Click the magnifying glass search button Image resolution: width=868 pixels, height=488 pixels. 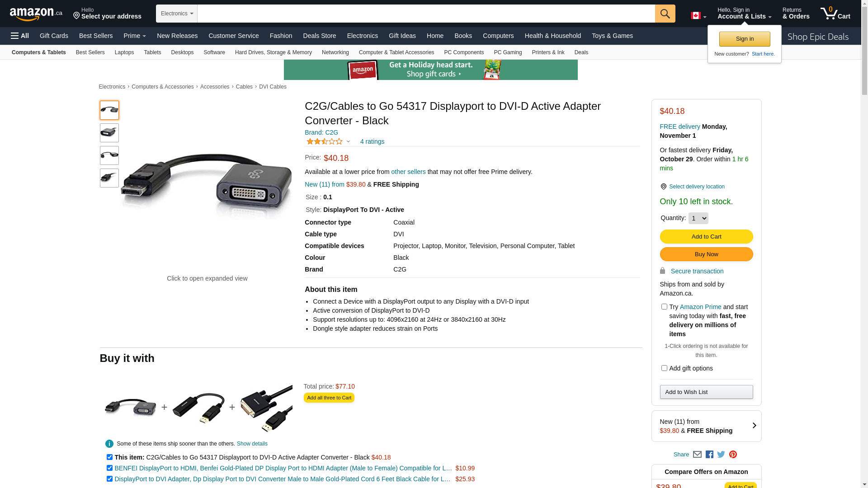665,14
